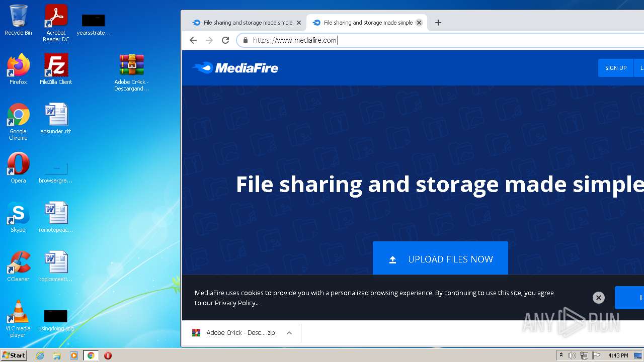Launch the Firefox desktop shortcut
The width and height of the screenshot is (644, 362).
click(x=18, y=69)
